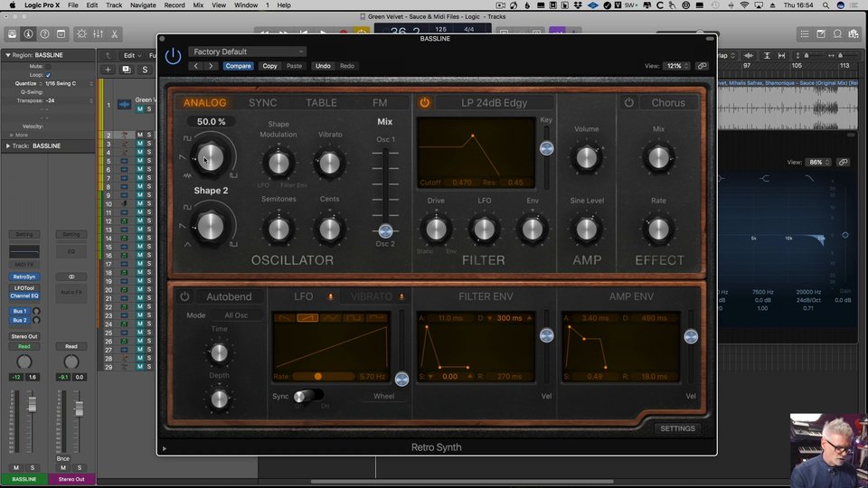Open the Toolbar toggle icon
Screen dimensions: 868x488
point(61,33)
